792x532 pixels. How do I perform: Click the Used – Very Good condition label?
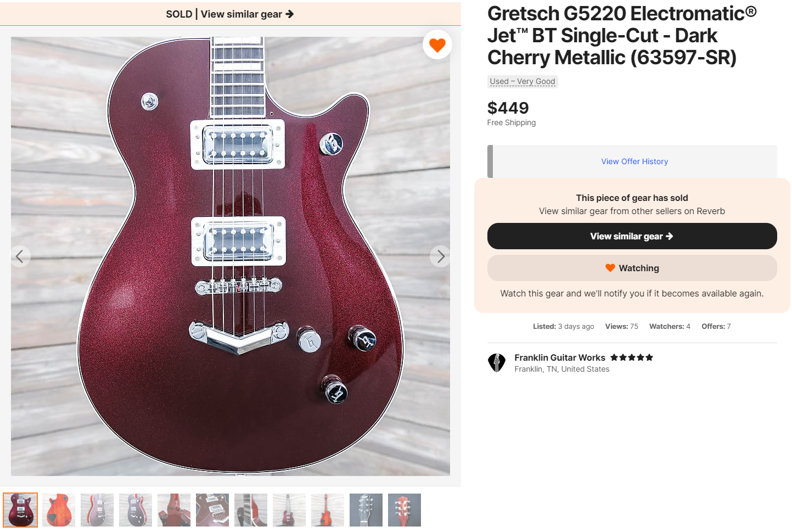pos(523,81)
